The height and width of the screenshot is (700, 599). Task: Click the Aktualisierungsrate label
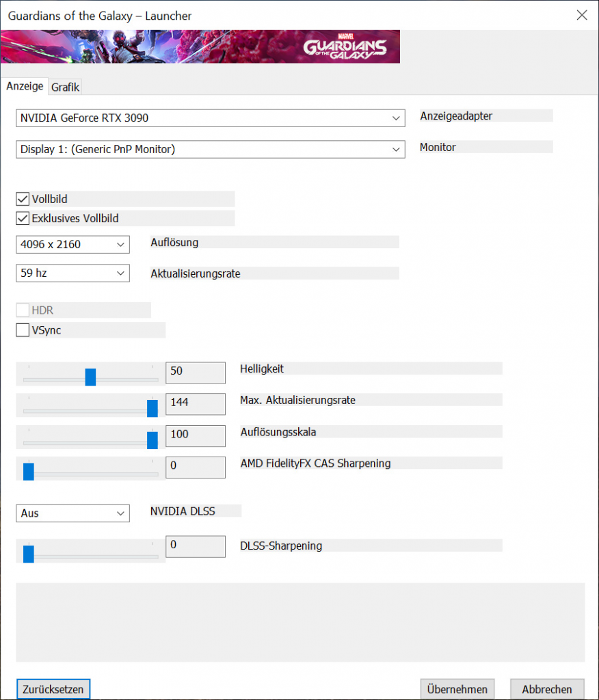tap(196, 273)
